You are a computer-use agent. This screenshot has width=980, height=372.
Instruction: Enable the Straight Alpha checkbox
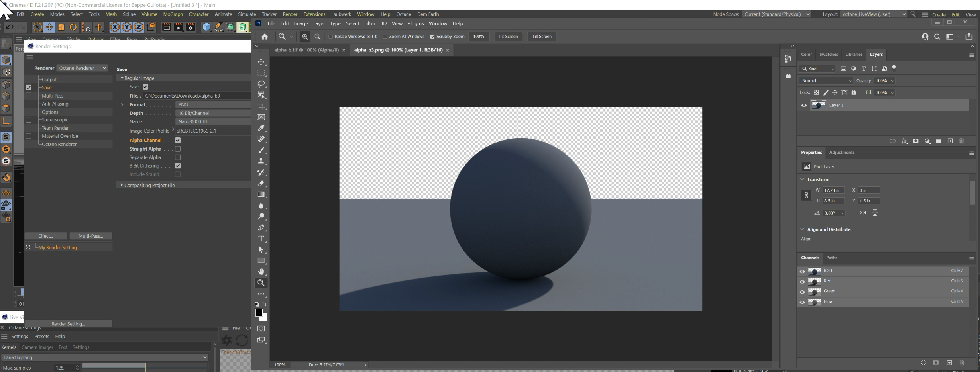tap(178, 149)
